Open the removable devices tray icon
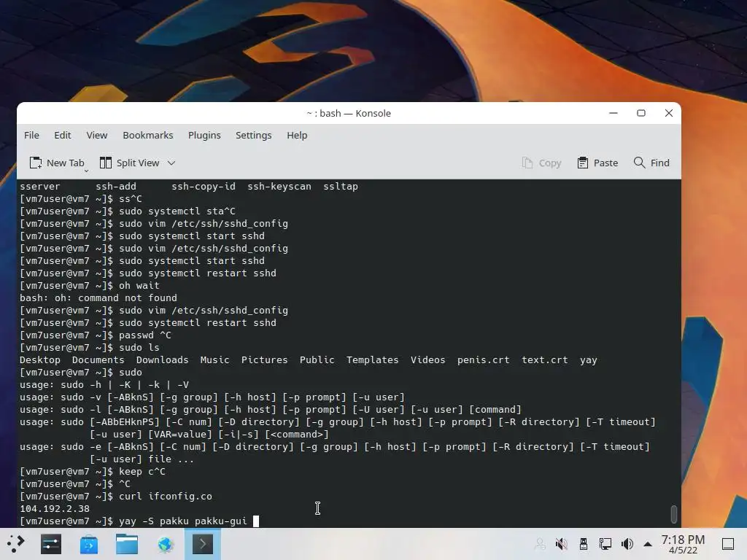 click(x=584, y=544)
